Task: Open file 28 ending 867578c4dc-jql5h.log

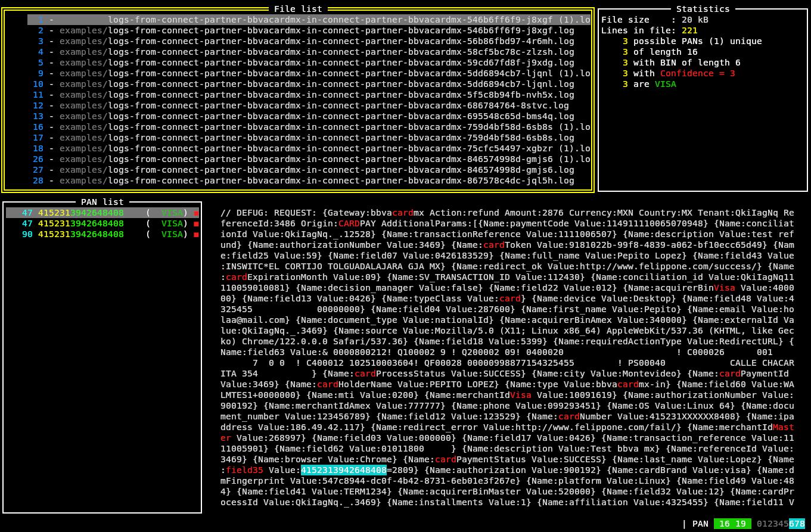Action: (309, 181)
